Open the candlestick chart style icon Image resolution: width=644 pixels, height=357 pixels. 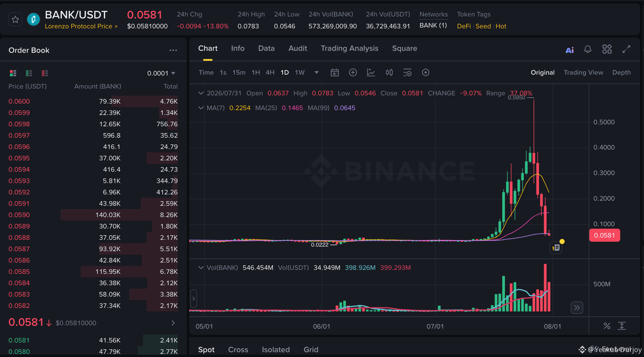point(389,73)
